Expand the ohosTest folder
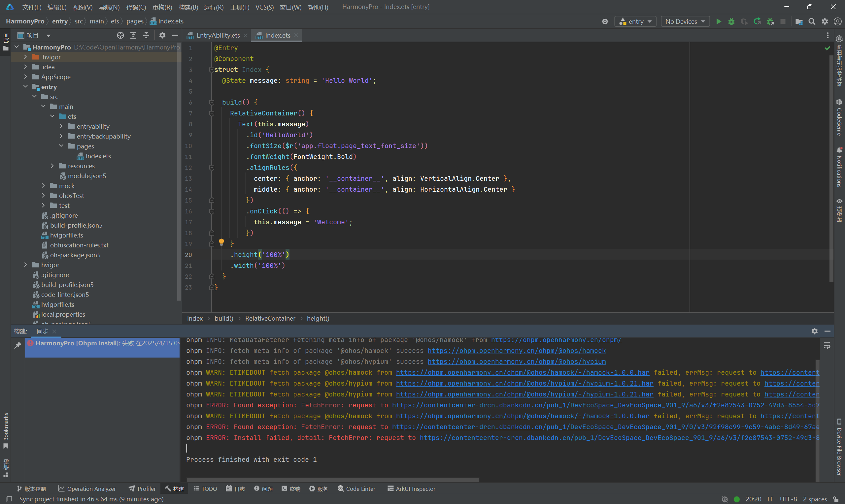Screen dimensions: 845x504 pyautogui.click(x=43, y=195)
